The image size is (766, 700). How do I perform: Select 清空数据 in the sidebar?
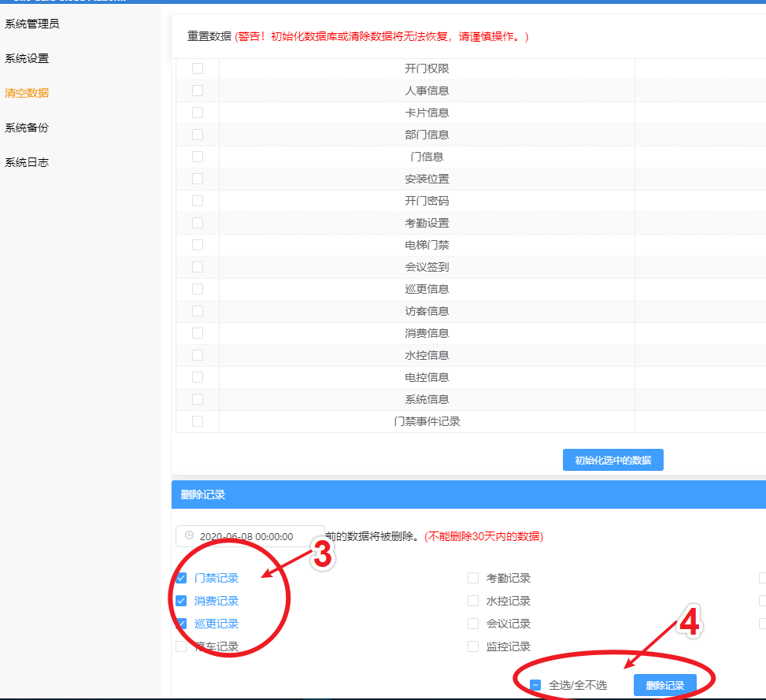click(x=27, y=93)
